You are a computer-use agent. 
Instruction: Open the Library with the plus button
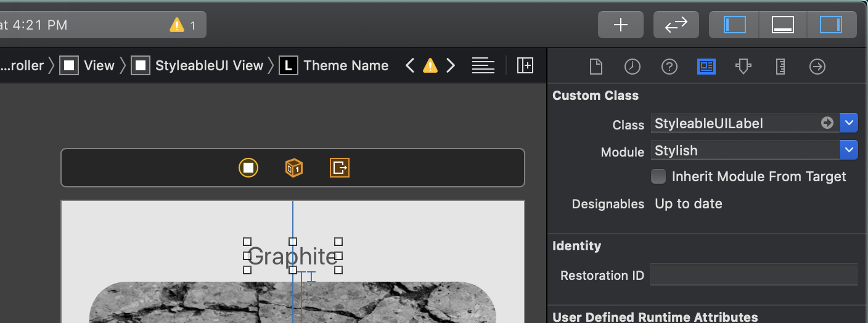coord(620,25)
